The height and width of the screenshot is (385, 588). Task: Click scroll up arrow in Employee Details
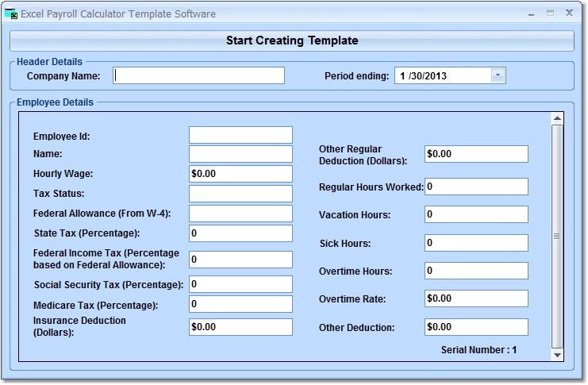(557, 118)
